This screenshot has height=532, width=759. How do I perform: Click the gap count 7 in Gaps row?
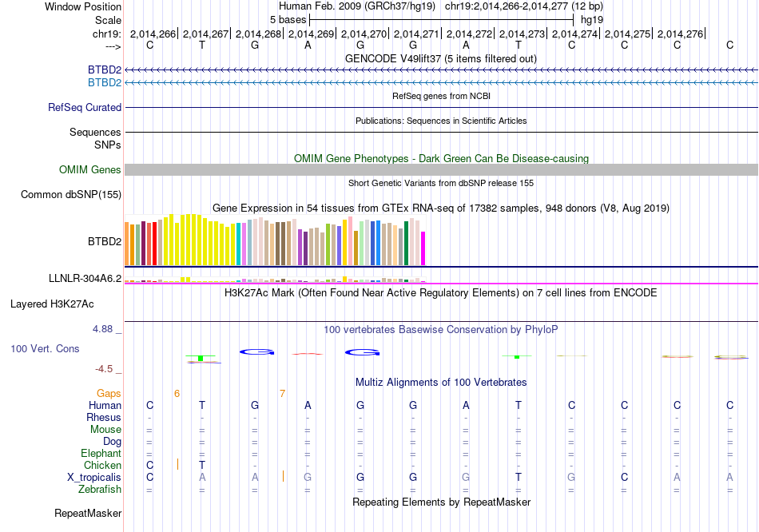click(x=282, y=394)
